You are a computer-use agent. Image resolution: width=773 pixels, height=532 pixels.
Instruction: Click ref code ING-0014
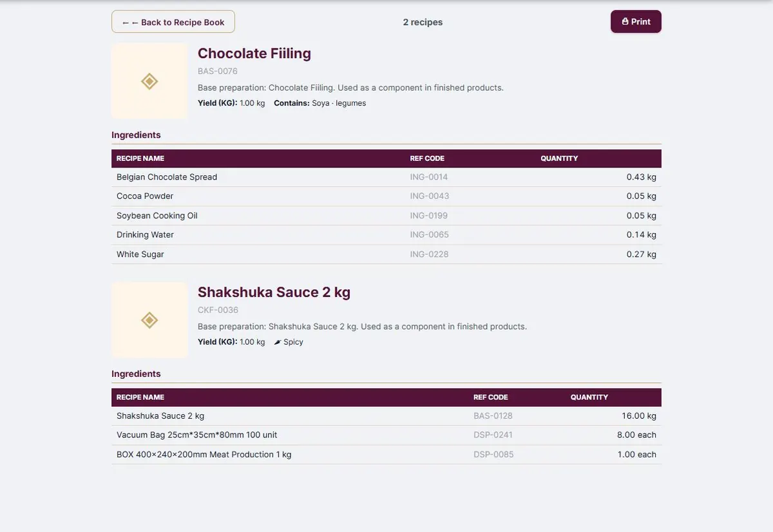click(x=429, y=177)
